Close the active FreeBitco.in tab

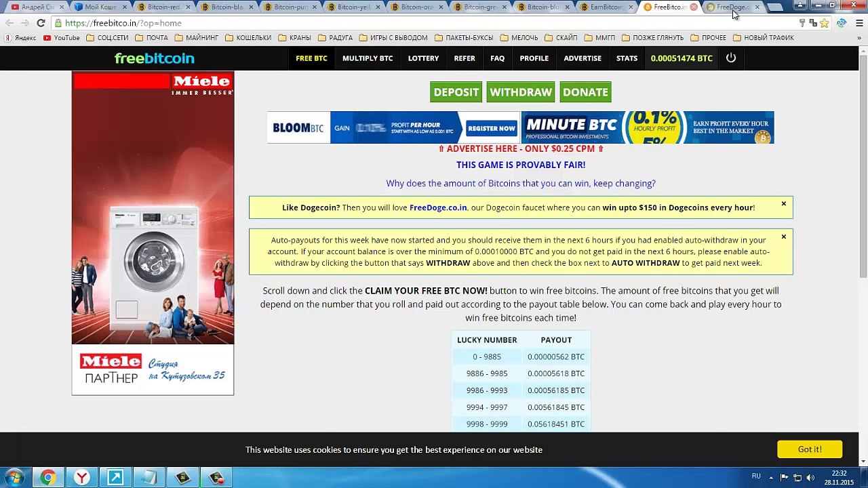(x=694, y=7)
